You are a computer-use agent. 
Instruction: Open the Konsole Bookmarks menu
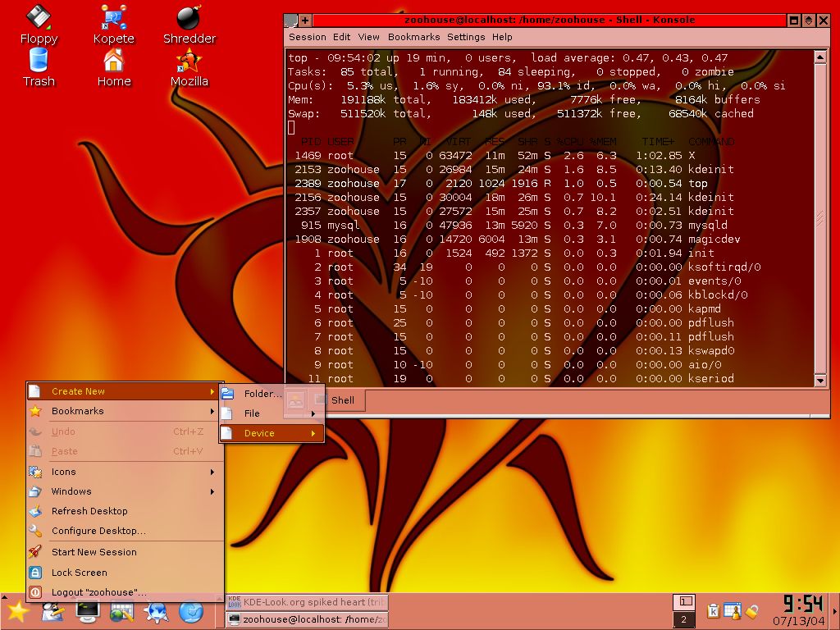413,37
